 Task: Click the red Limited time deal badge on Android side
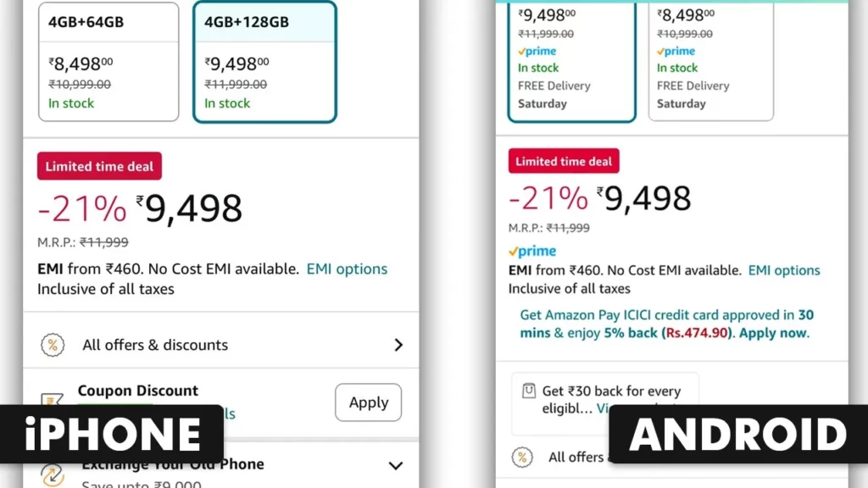pos(563,161)
